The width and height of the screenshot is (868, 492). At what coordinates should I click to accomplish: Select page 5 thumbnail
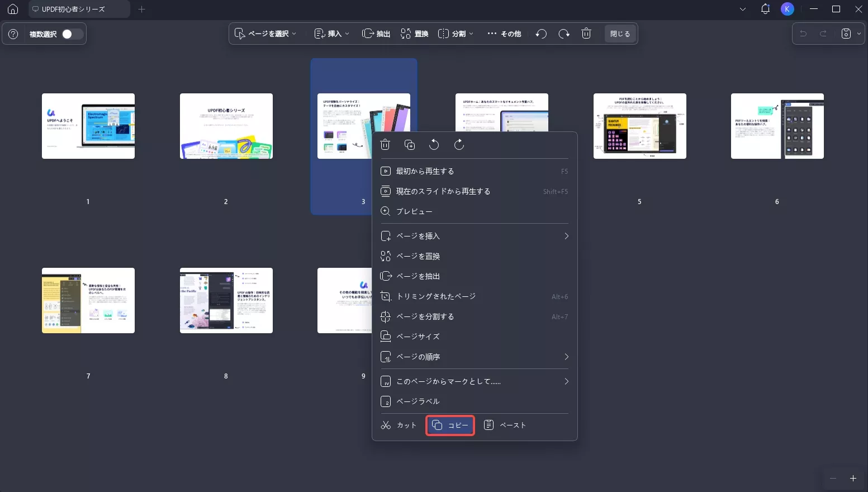point(640,126)
